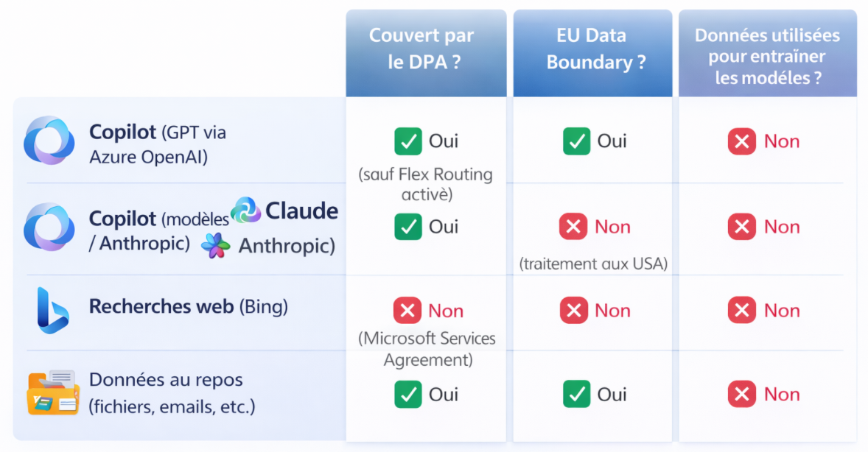Viewport: 868px width, 452px height.
Task: Click the Copilot icon in the Anthropic row
Action: click(x=49, y=227)
